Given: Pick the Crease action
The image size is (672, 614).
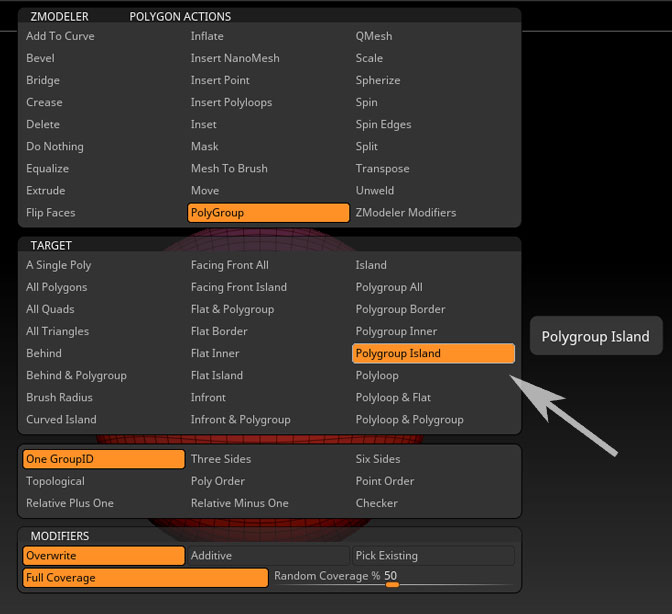Looking at the screenshot, I should (44, 102).
